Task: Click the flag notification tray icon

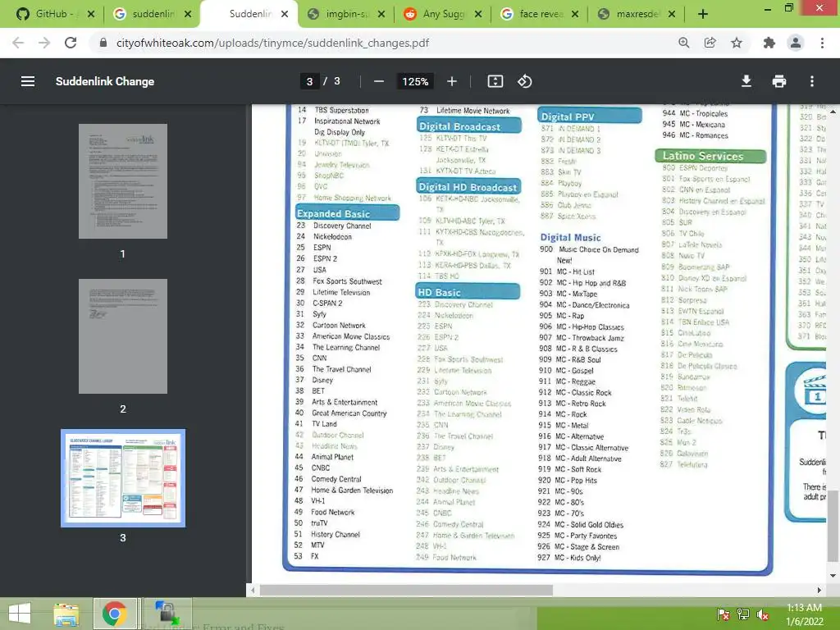Action: coord(724,614)
